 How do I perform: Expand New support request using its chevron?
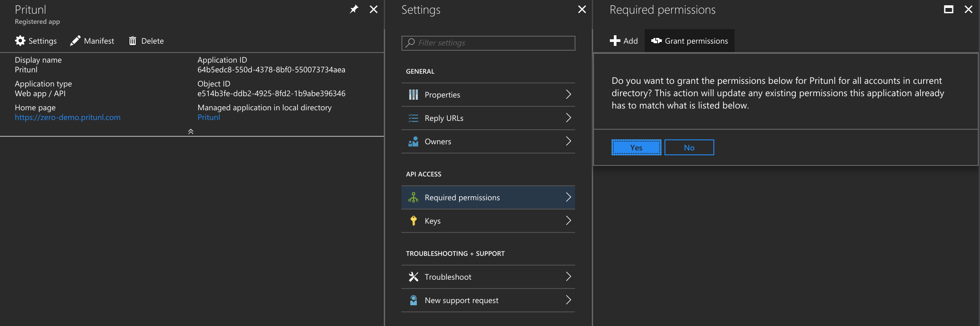(x=568, y=300)
